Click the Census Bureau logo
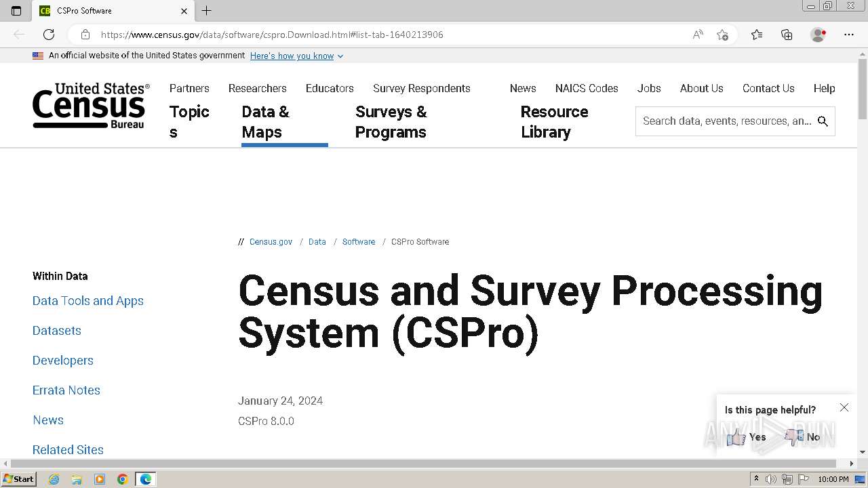868x488 pixels. pos(91,106)
